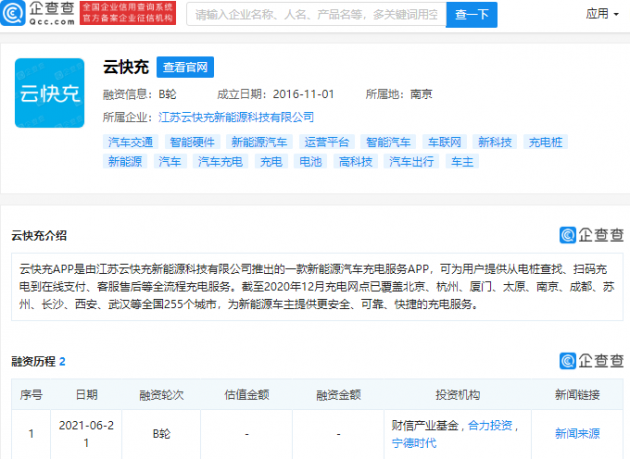Select the 高科技 tag
This screenshot has width=630, height=459.
(356, 162)
